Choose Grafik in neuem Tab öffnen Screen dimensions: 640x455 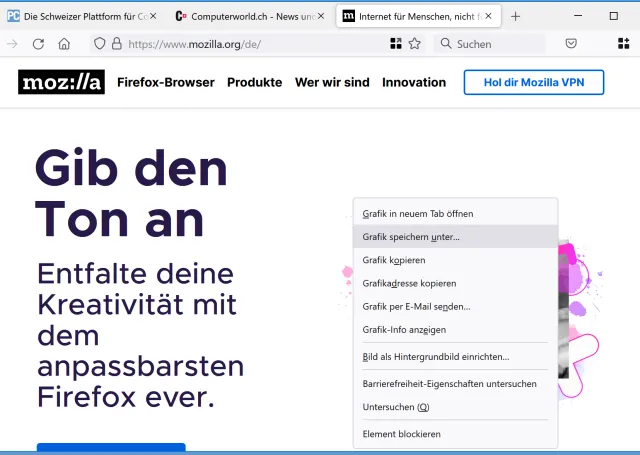[456, 214]
